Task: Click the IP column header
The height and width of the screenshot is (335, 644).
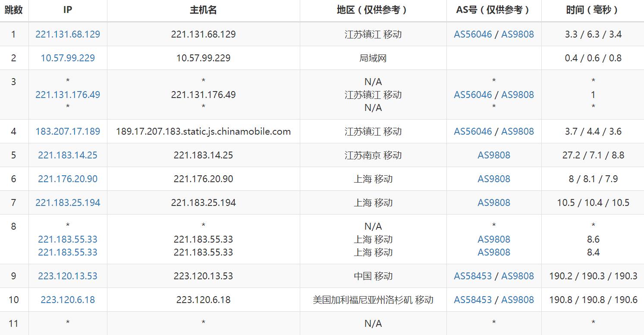Action: pos(68,10)
